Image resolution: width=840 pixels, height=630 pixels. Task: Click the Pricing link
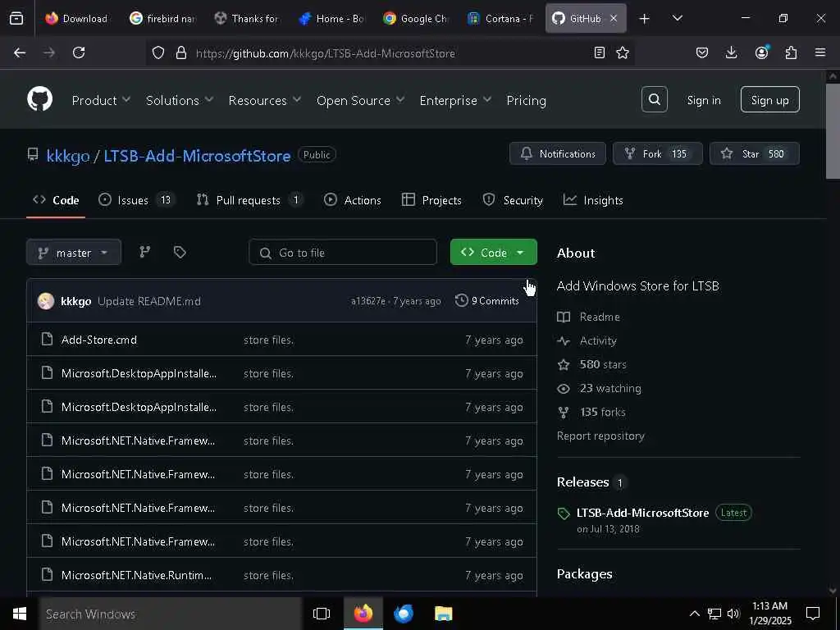tap(526, 100)
